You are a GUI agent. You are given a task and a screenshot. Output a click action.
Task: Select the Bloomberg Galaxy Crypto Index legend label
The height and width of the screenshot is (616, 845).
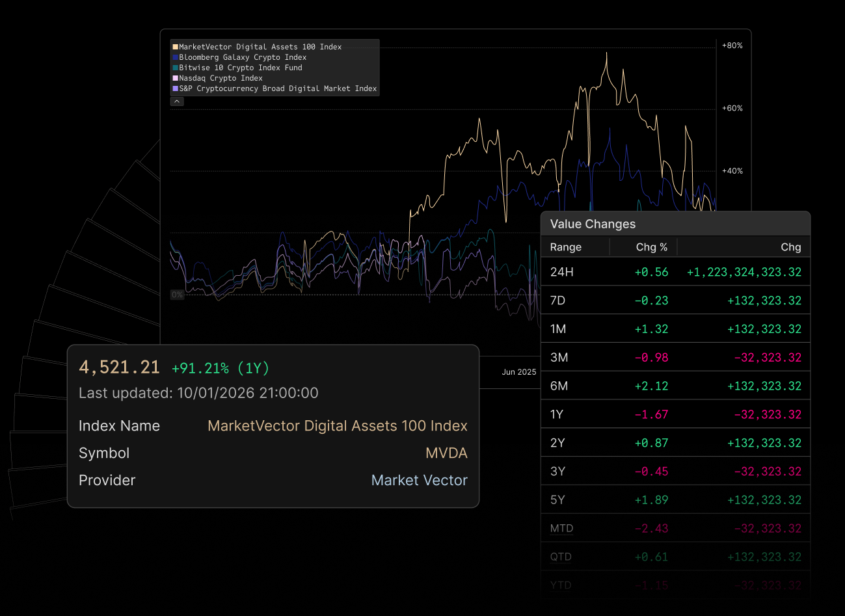243,57
